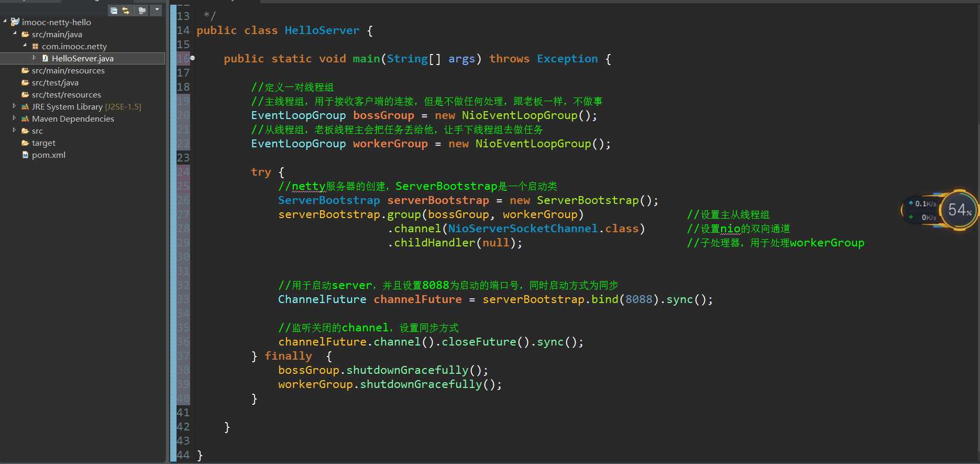Viewport: 980px width, 464px height.
Task: Click 'closeFuture' in the code
Action: 479,342
